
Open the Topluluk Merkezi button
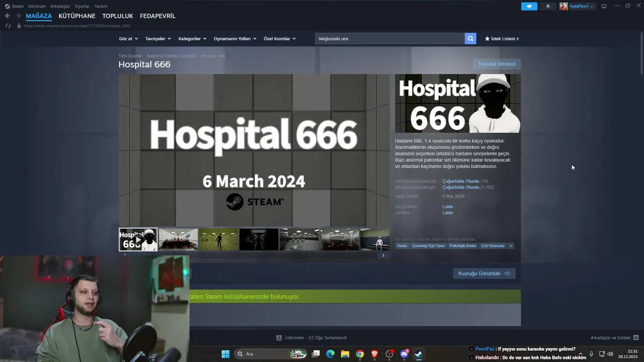(x=497, y=64)
